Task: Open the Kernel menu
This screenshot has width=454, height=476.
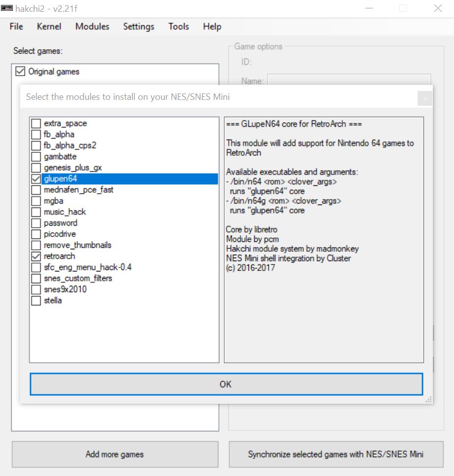Action: tap(49, 27)
